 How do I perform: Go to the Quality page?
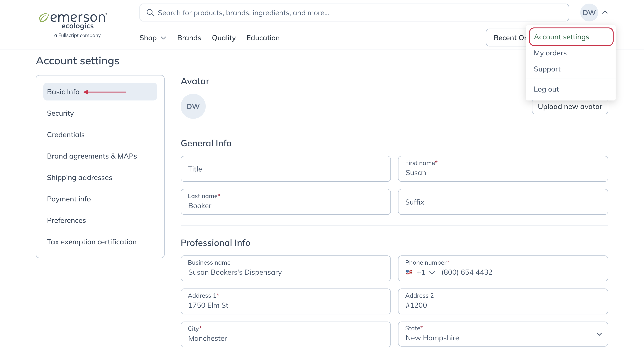(224, 38)
